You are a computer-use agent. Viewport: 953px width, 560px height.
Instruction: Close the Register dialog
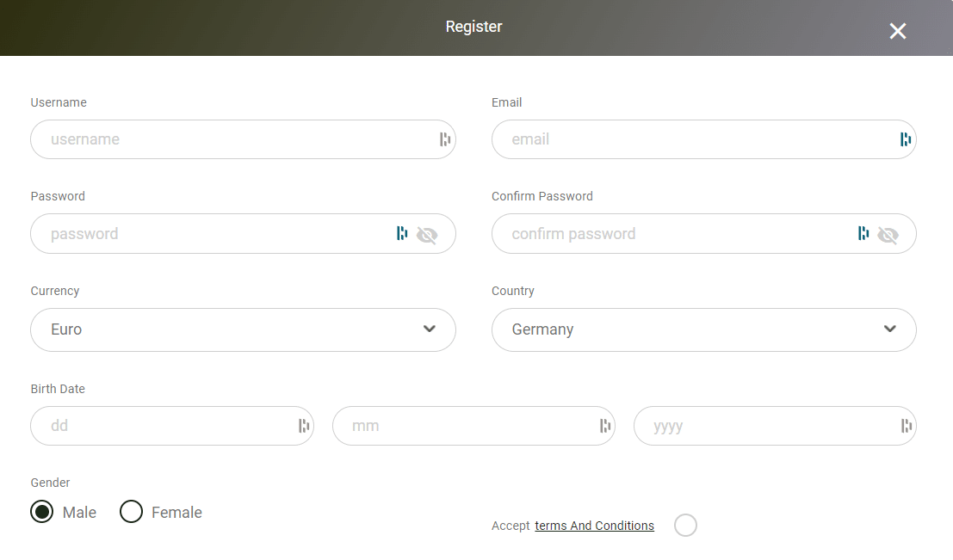pos(898,31)
